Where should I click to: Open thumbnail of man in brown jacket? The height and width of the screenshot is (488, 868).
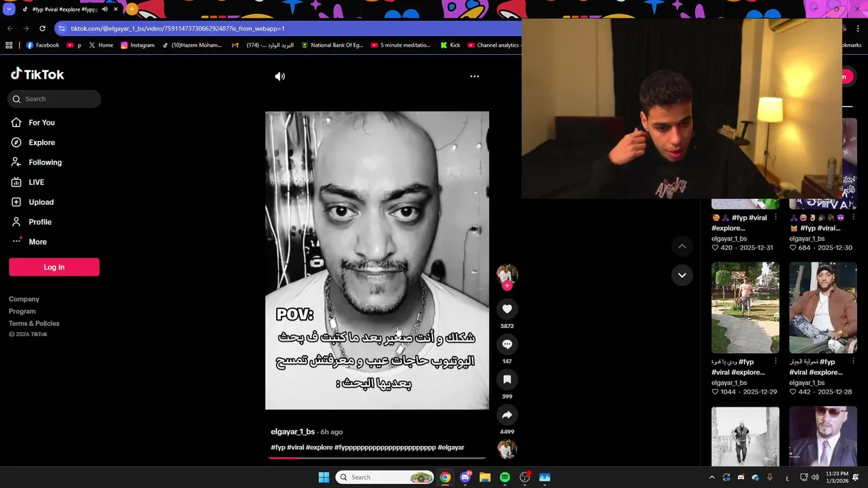[x=823, y=308]
